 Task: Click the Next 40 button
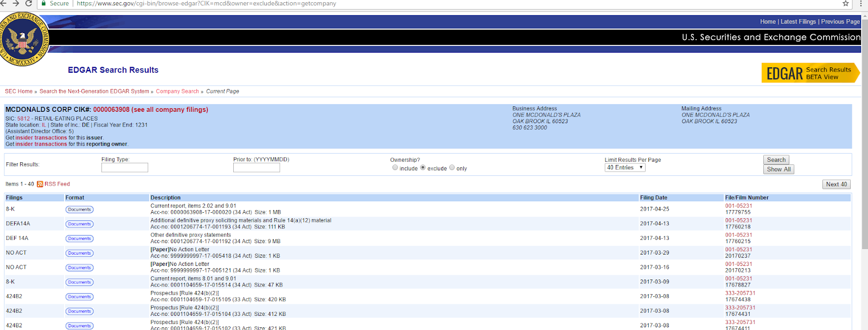[837, 185]
